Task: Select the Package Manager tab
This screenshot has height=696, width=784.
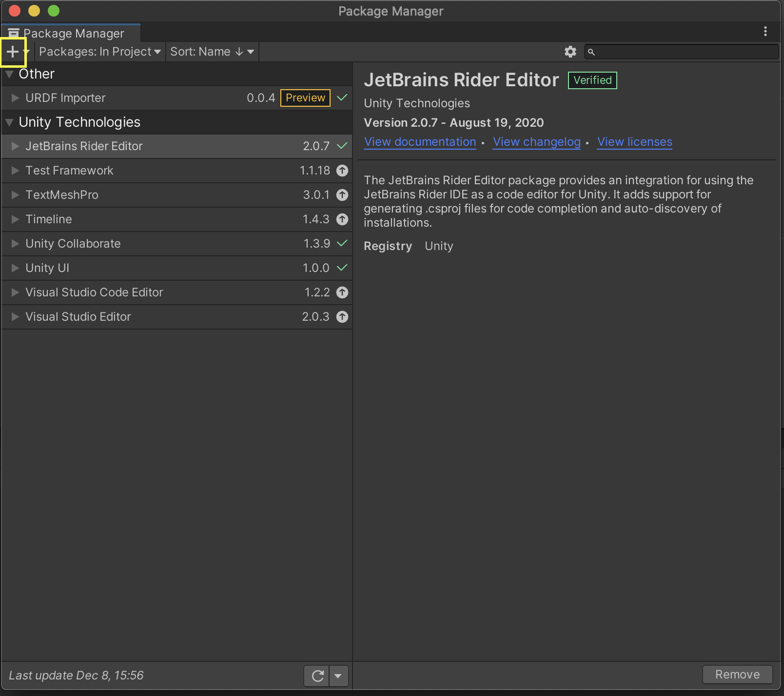Action: pyautogui.click(x=71, y=33)
